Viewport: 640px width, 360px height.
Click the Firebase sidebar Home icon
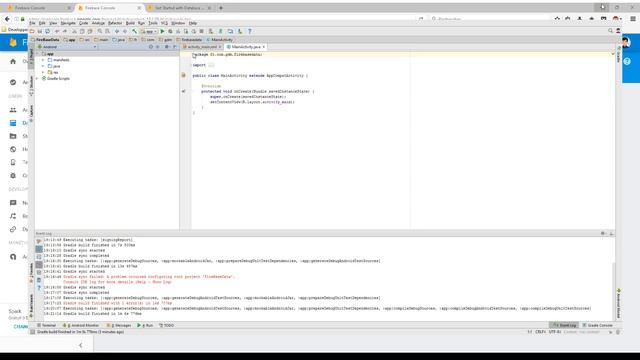tap(13, 61)
